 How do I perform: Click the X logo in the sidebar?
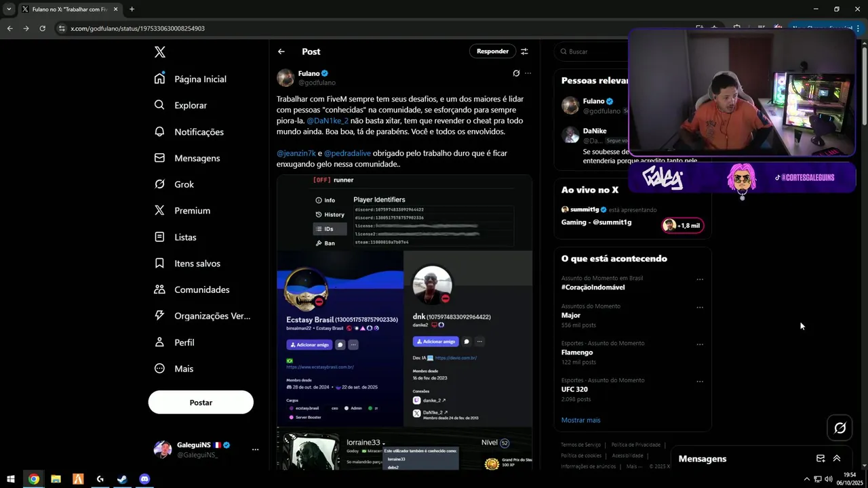[159, 52]
